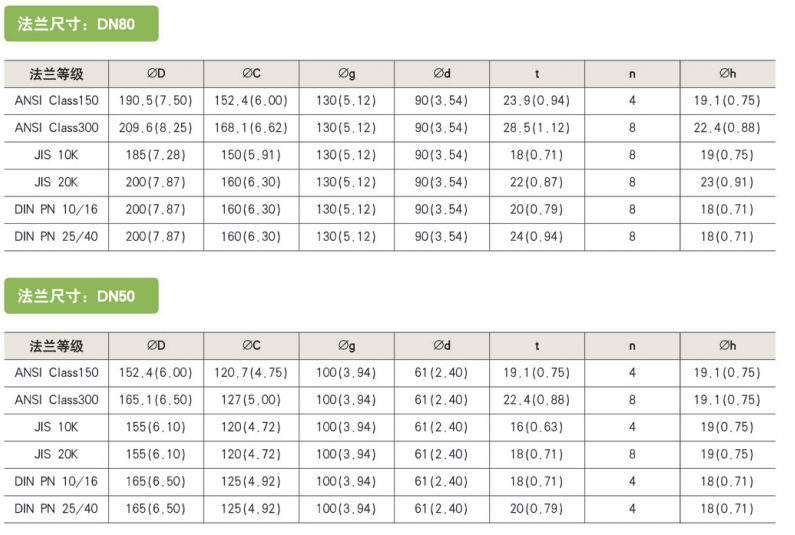Click the ∅D column header in DN80 table
This screenshot has height=535, width=795.
pos(156,74)
